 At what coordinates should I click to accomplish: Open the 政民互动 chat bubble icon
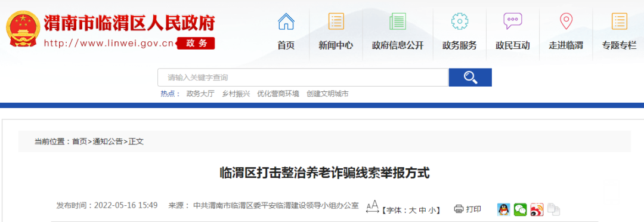pos(513,21)
